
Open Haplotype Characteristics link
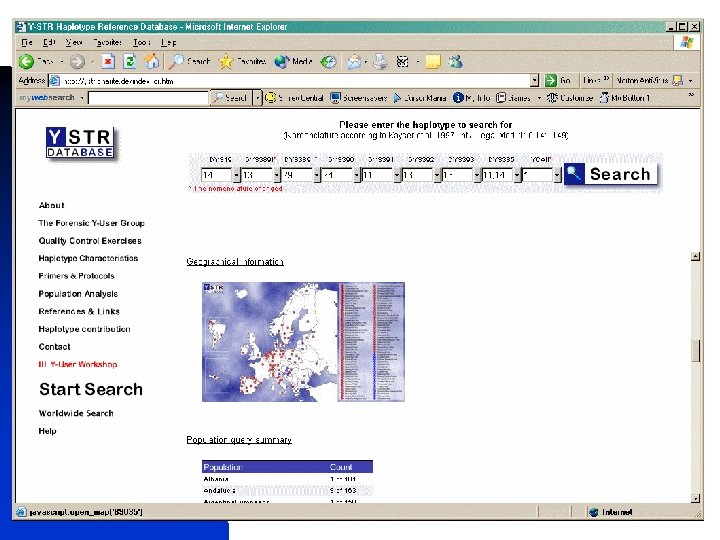tap(88, 258)
